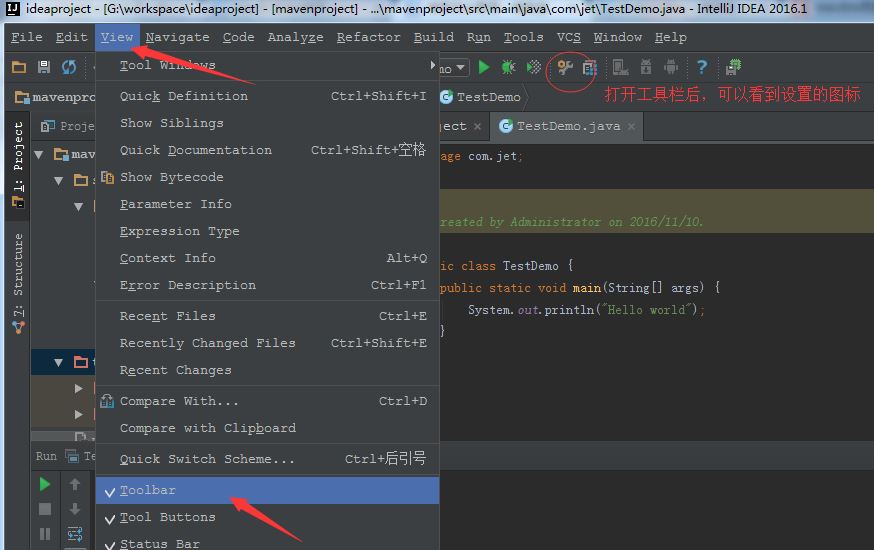Expand the Tool Windows submenu arrow
The image size is (874, 550).
click(432, 65)
